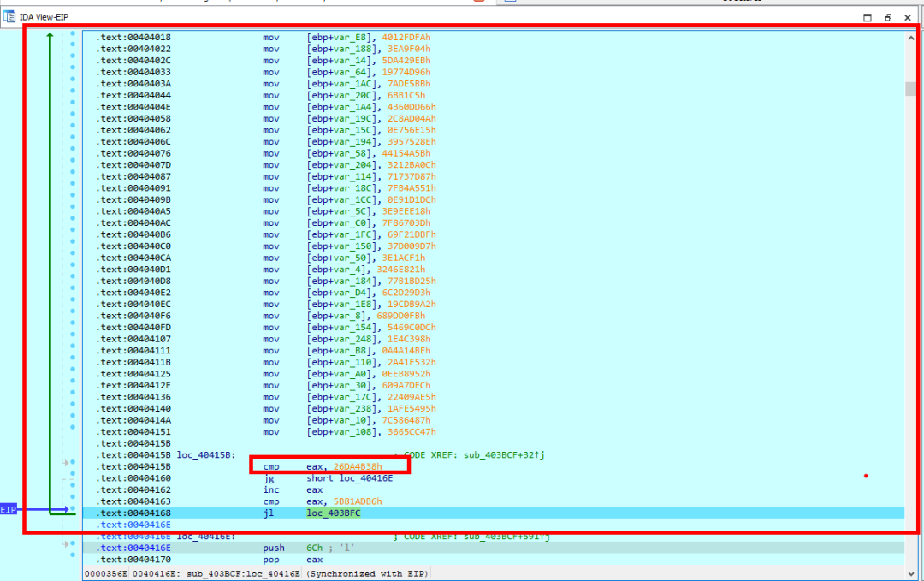
Task: Select the value 3246E821h
Action: [x=400, y=270]
